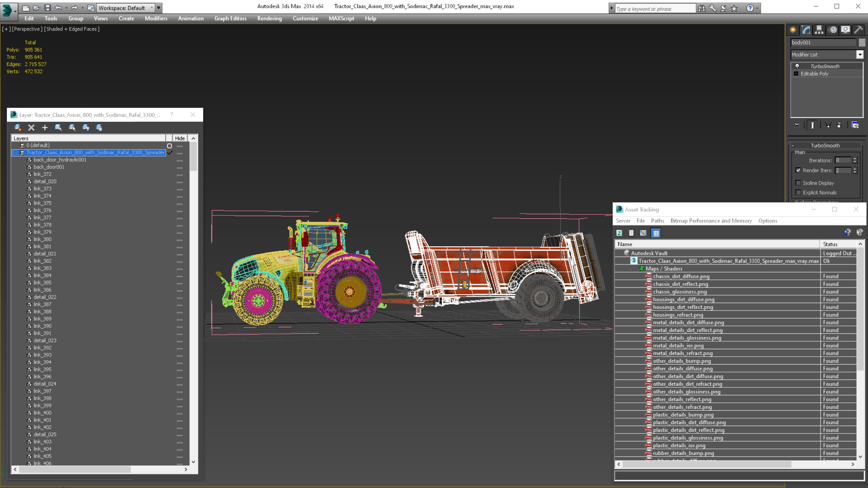This screenshot has width=868, height=488.
Task: Open the Modify panel tab
Action: tap(806, 30)
